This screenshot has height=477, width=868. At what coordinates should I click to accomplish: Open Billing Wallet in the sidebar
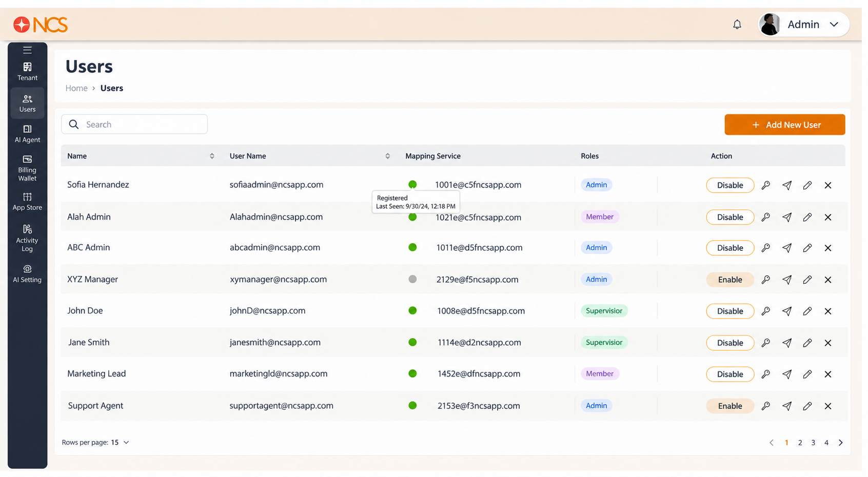(27, 168)
